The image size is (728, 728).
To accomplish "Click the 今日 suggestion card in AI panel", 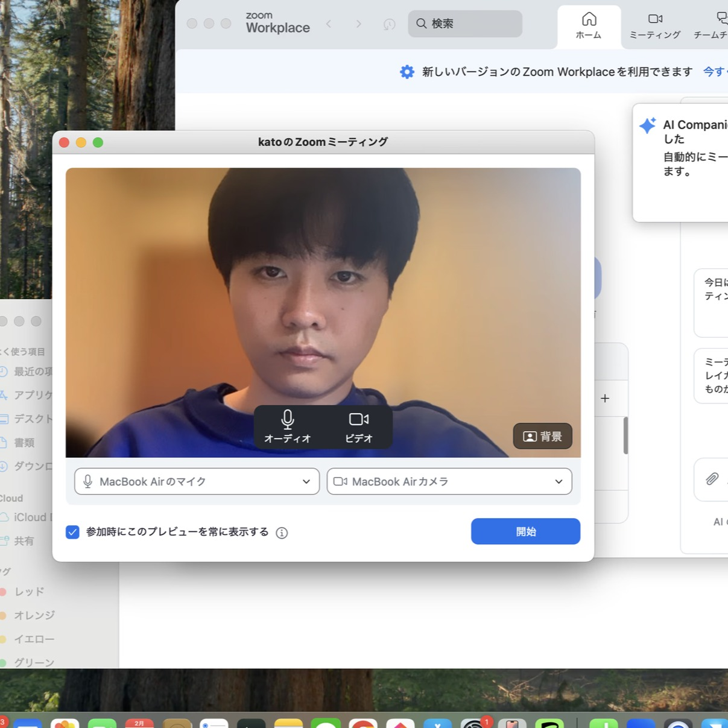I will click(712, 303).
